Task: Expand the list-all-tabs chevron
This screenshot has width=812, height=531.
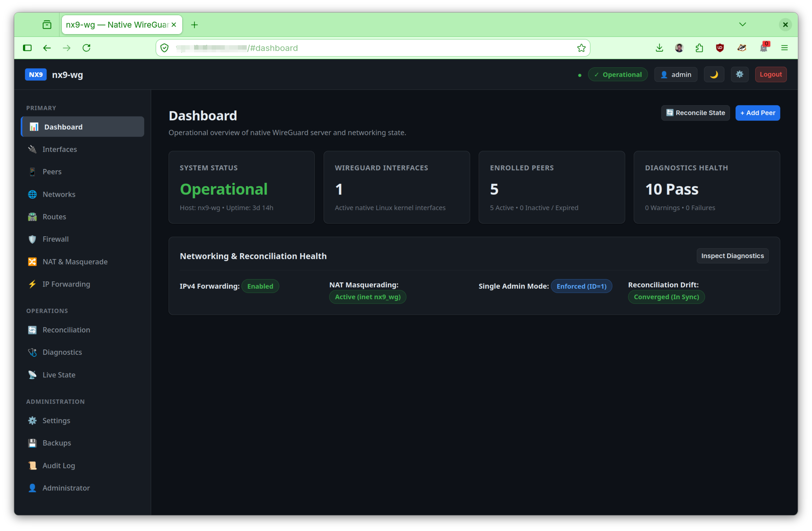Action: [742, 25]
